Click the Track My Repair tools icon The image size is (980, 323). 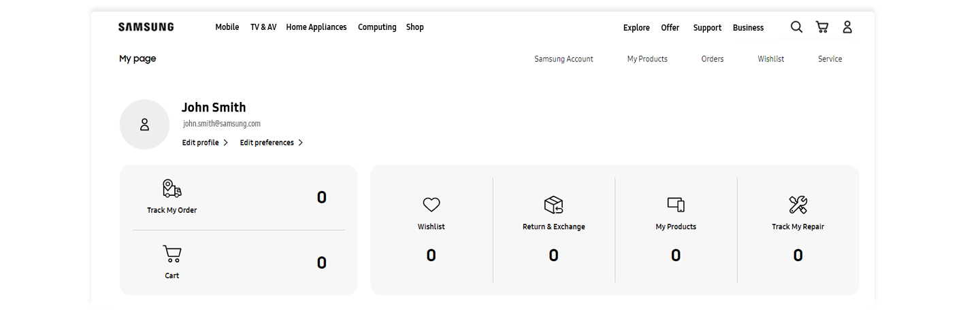(798, 205)
